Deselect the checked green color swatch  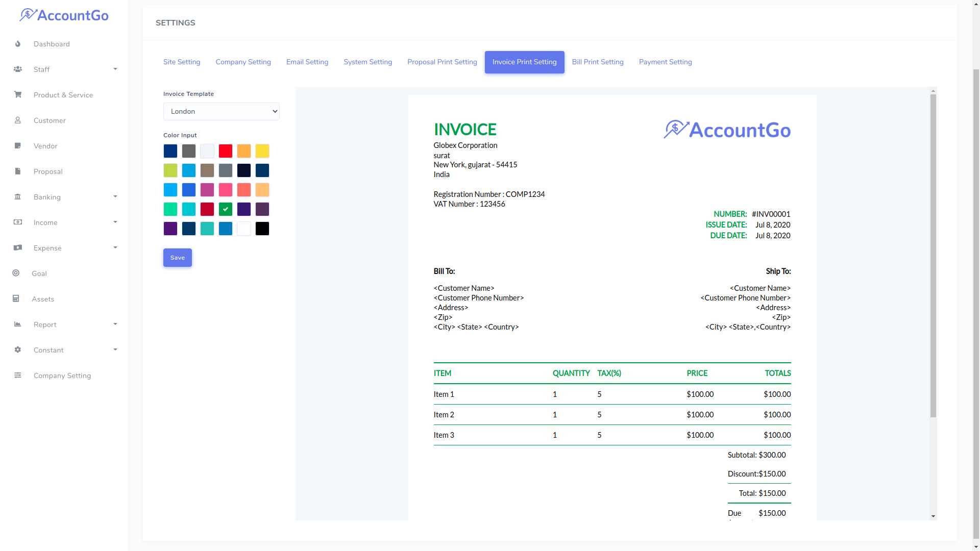tap(226, 209)
